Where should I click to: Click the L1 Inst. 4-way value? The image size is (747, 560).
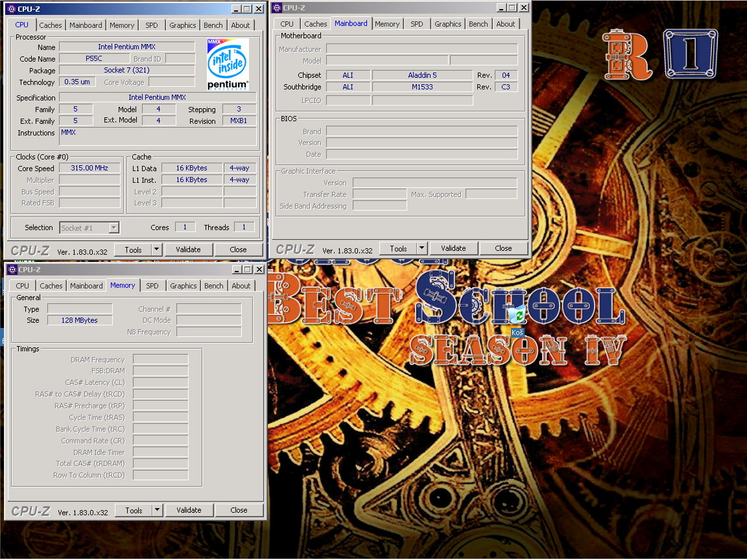pyautogui.click(x=240, y=180)
